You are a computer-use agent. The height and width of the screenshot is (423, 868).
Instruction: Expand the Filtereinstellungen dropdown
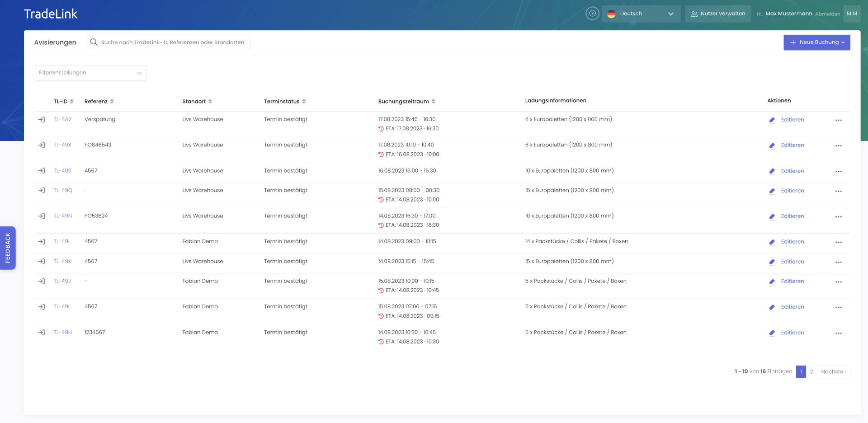click(90, 73)
